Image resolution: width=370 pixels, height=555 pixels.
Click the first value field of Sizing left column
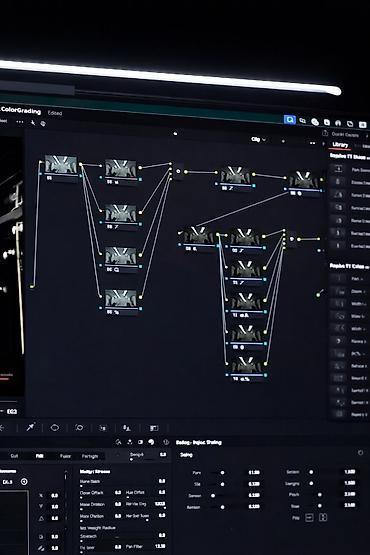click(x=254, y=473)
